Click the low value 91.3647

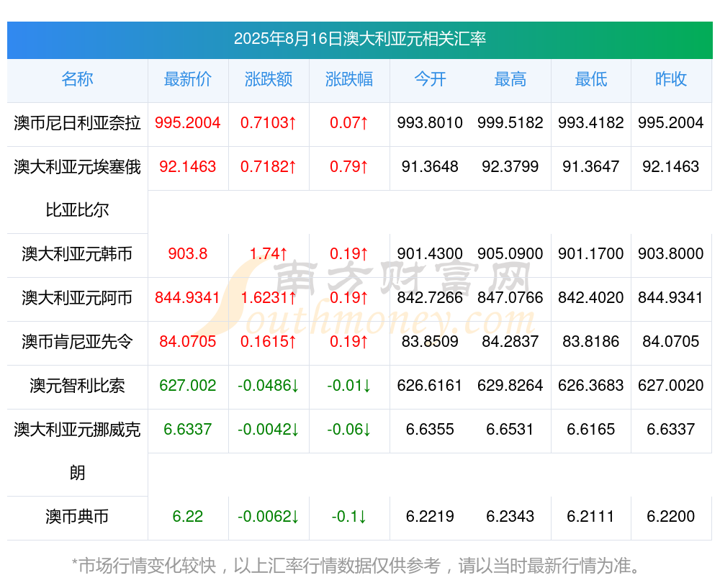(591, 167)
